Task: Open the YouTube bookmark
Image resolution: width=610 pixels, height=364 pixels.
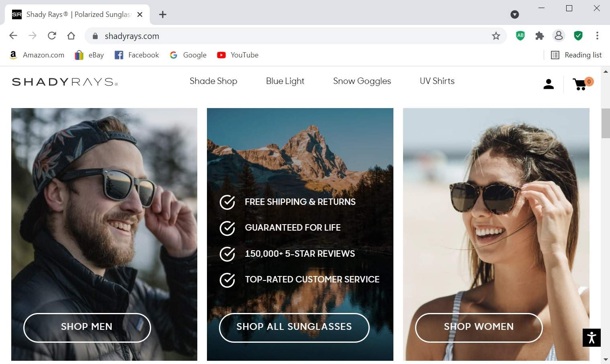Action: tap(238, 55)
